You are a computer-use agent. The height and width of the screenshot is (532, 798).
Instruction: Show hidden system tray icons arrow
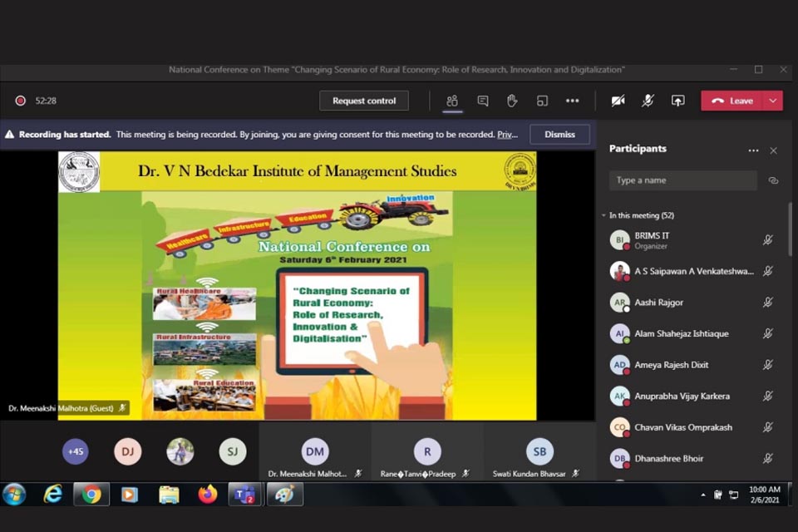[x=703, y=495]
